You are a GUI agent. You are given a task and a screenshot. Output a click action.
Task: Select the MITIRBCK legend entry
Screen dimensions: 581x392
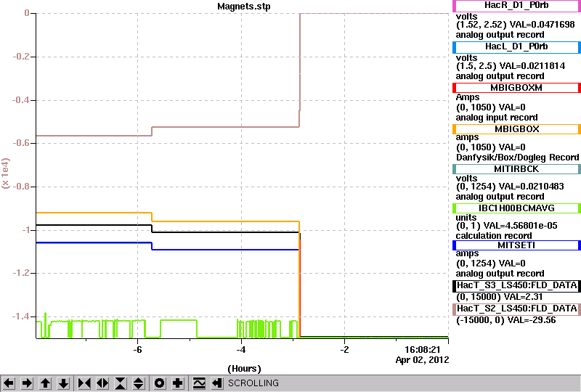(516, 169)
